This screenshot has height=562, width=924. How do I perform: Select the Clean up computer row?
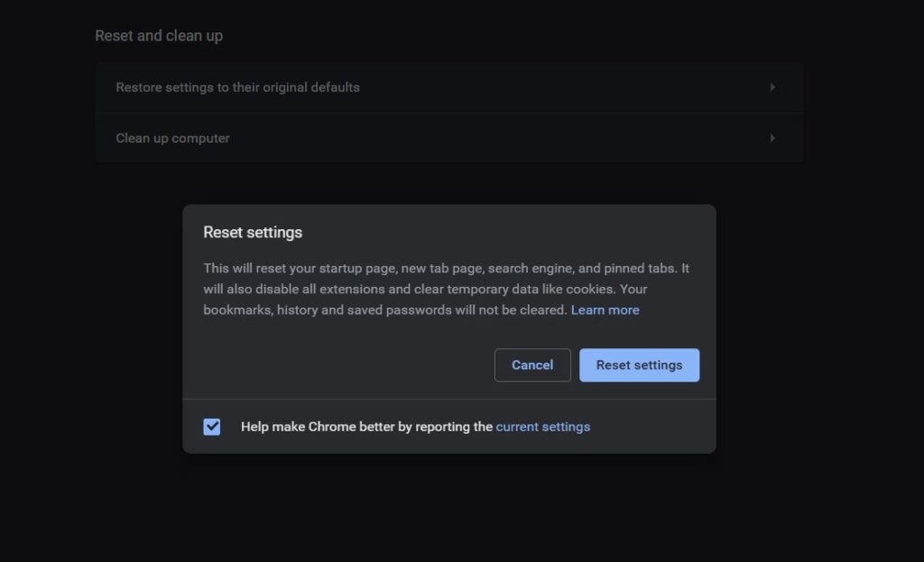(x=449, y=138)
